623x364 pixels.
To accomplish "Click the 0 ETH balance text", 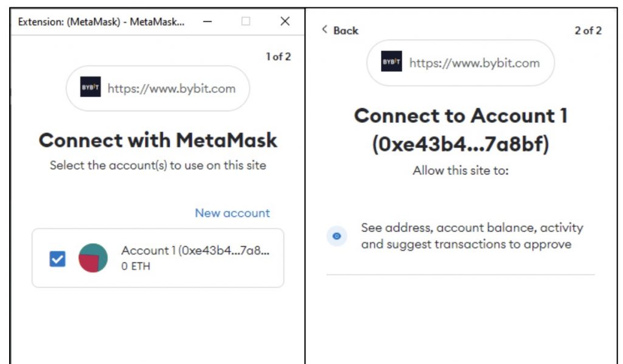I will click(136, 266).
